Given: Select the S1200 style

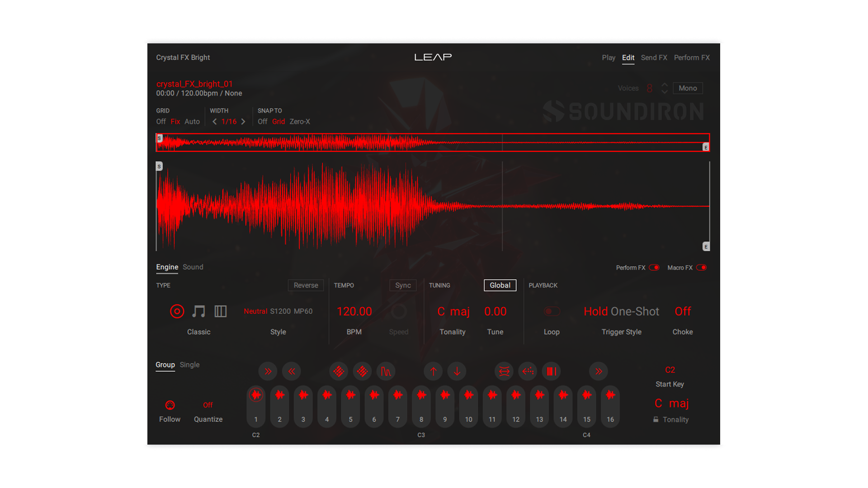Looking at the screenshot, I should [280, 311].
